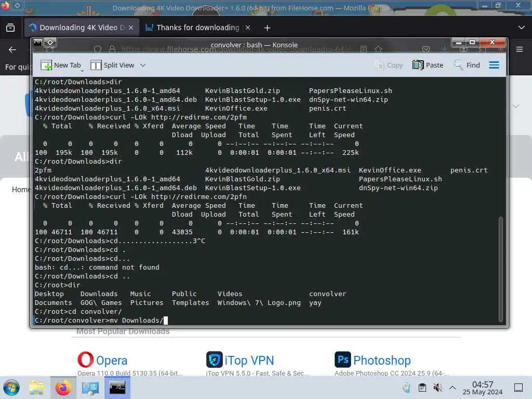Close the 'Downloading 4K Video' tab

131,28
